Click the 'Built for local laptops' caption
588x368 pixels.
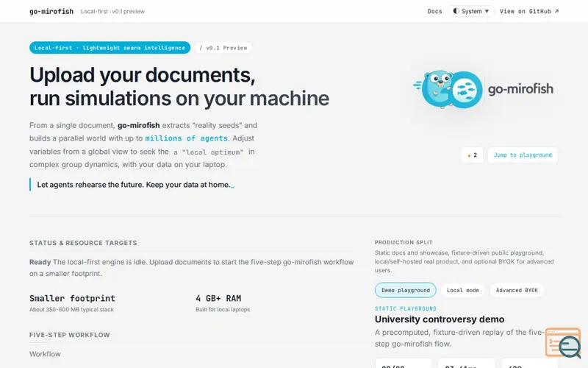click(x=223, y=309)
